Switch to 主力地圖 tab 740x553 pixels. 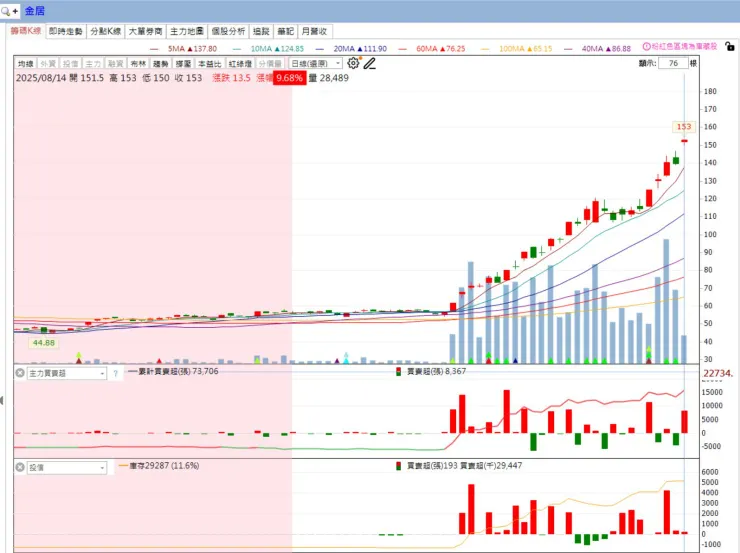click(x=187, y=31)
